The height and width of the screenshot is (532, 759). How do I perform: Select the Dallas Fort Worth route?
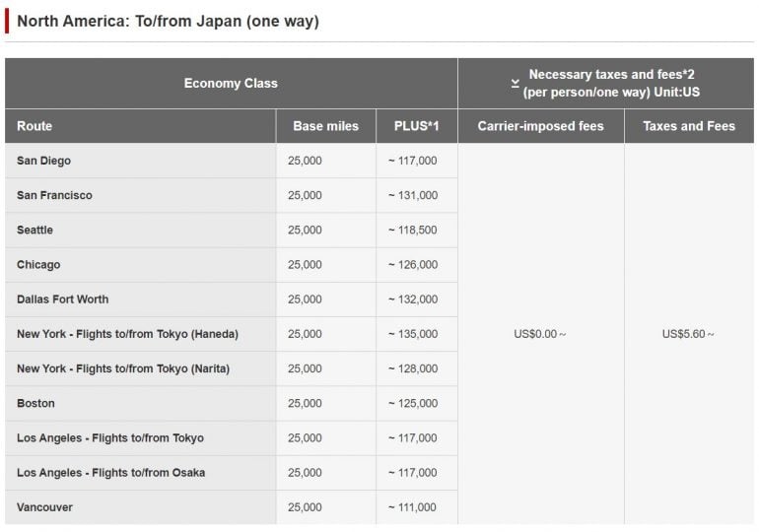click(x=63, y=299)
